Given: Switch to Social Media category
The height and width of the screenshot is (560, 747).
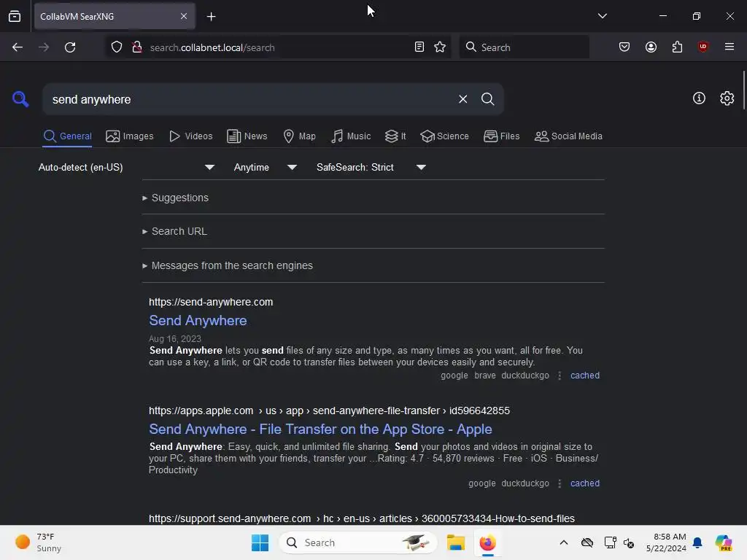Looking at the screenshot, I should (x=568, y=136).
